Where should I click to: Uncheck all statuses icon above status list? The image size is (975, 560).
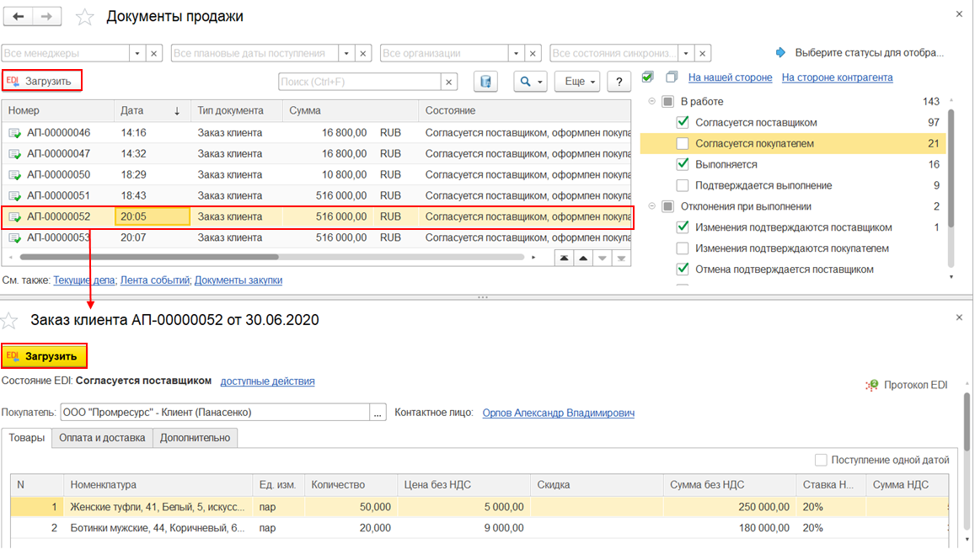pos(671,77)
